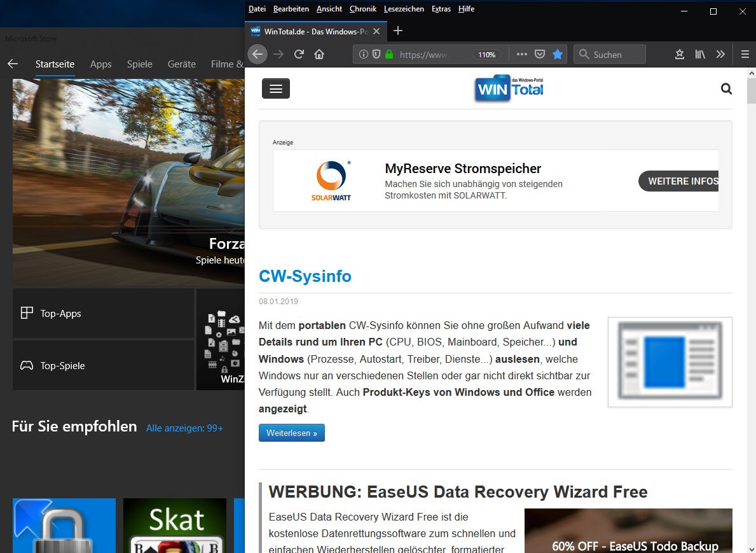This screenshot has width=756, height=553.
Task: Reload the current page in Firefox
Action: [x=299, y=54]
